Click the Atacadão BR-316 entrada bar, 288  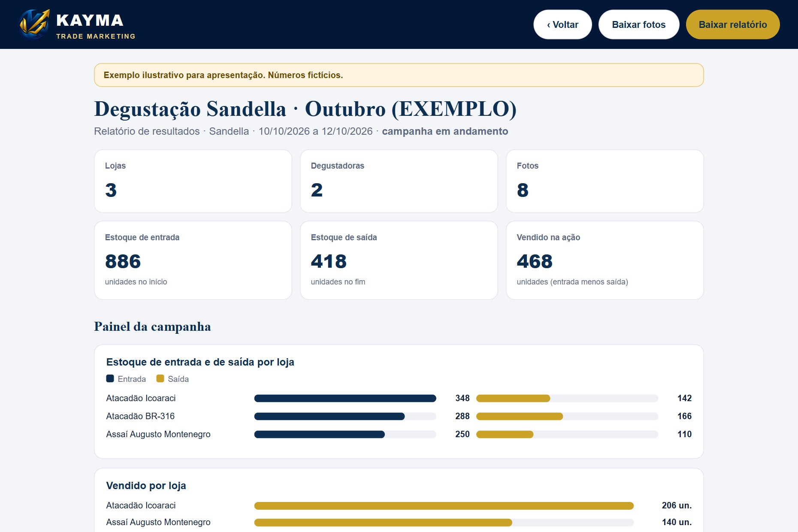click(329, 417)
